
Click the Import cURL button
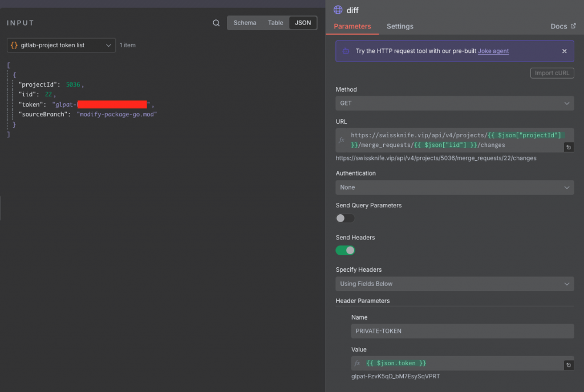coord(551,73)
